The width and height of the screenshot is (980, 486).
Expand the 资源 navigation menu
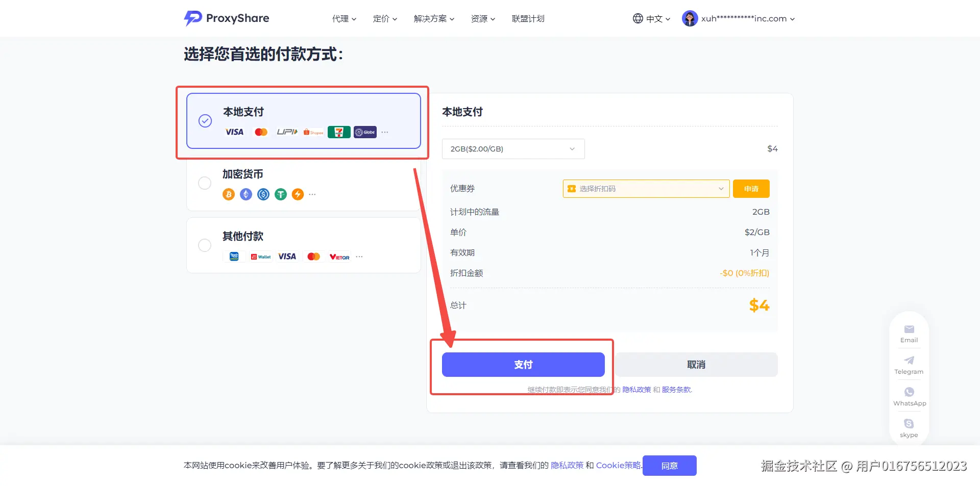coord(483,19)
